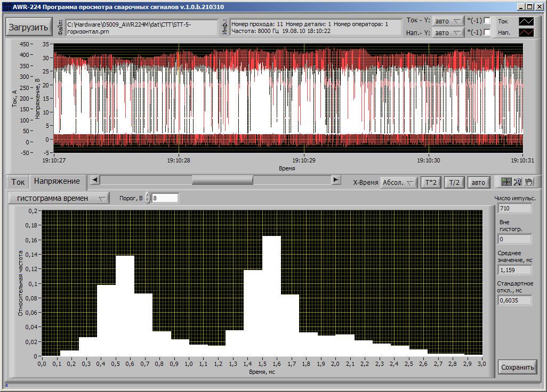Click the Нап. plot legend line icon
The height and width of the screenshot is (392, 547).
pos(527,32)
